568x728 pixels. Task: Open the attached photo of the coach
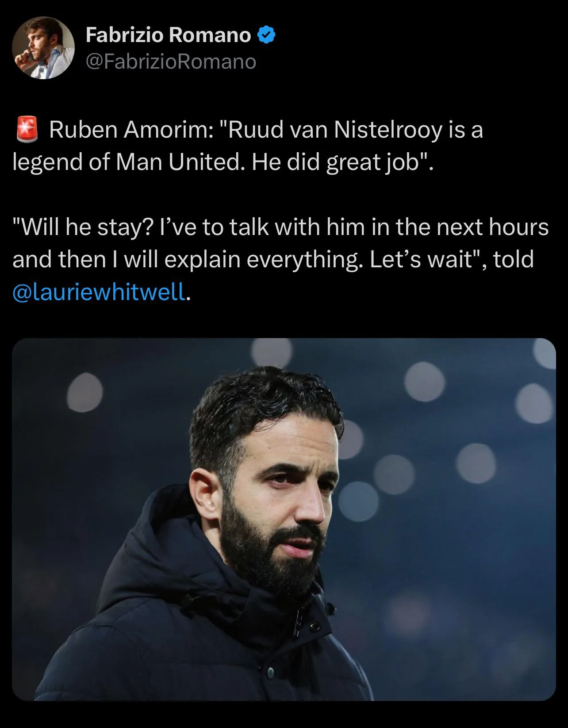coord(284,519)
